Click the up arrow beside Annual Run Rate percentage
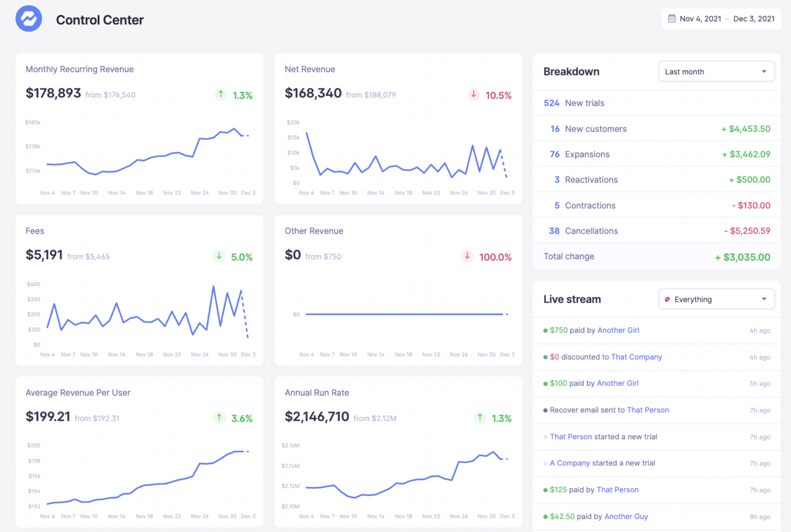 coord(480,418)
